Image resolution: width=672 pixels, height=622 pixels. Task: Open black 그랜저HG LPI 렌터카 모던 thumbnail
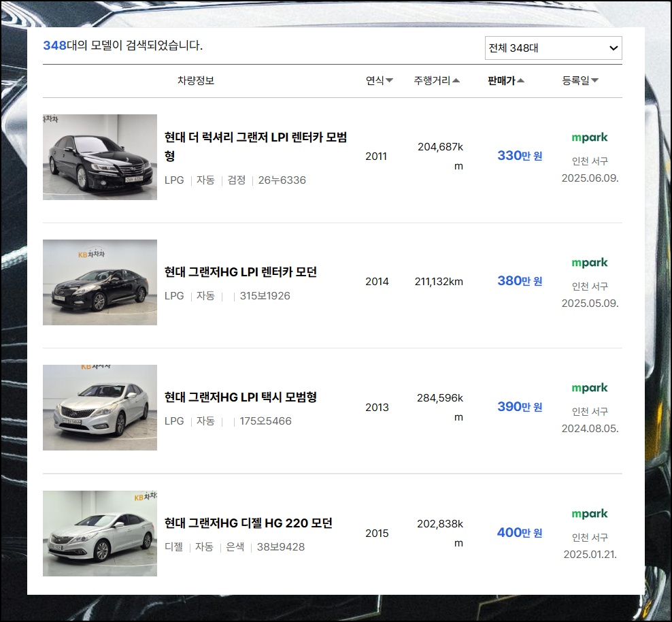[x=100, y=282]
